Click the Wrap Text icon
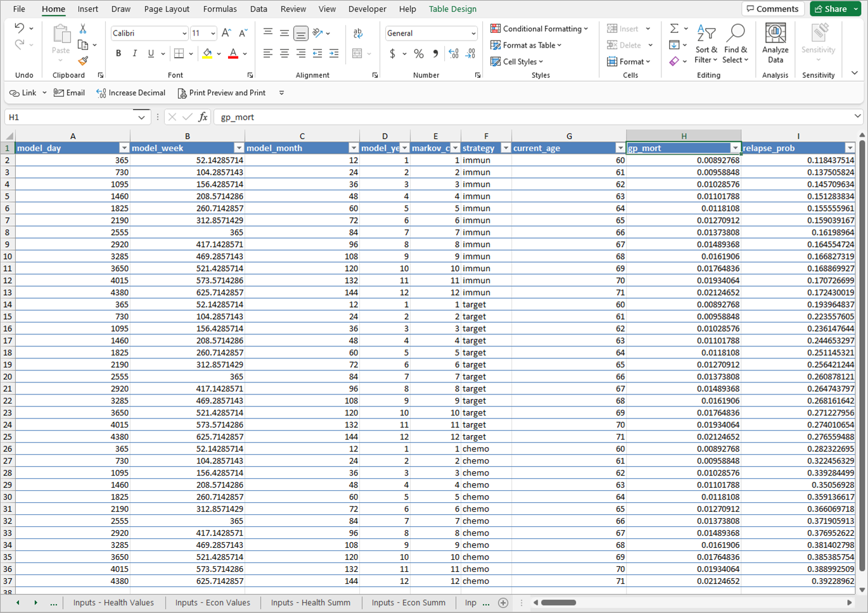 point(358,33)
